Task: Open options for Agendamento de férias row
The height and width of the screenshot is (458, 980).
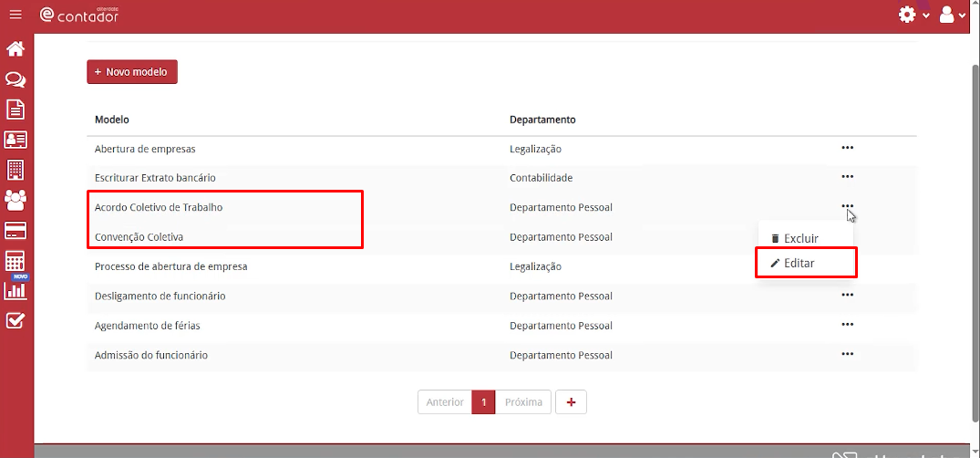Action: coord(848,324)
